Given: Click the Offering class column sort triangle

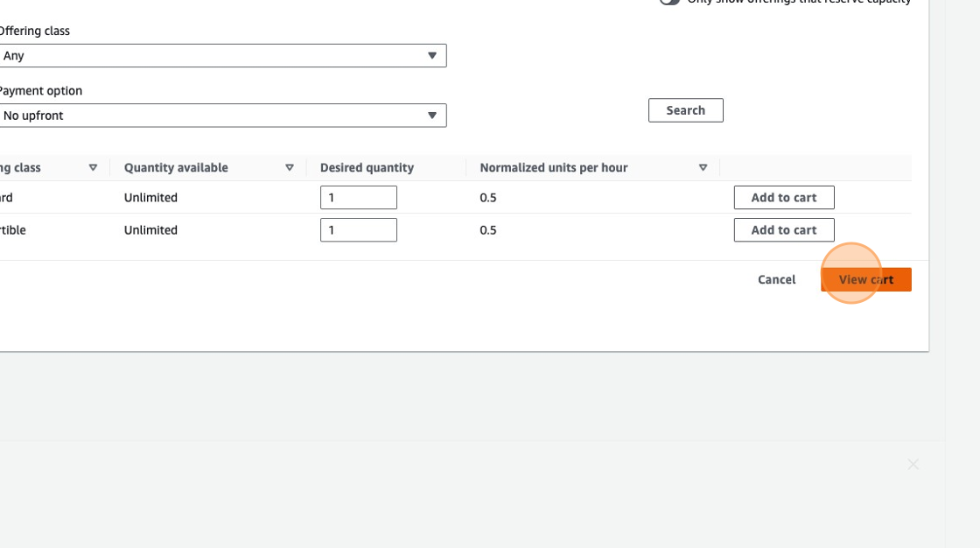Looking at the screenshot, I should click(x=93, y=168).
